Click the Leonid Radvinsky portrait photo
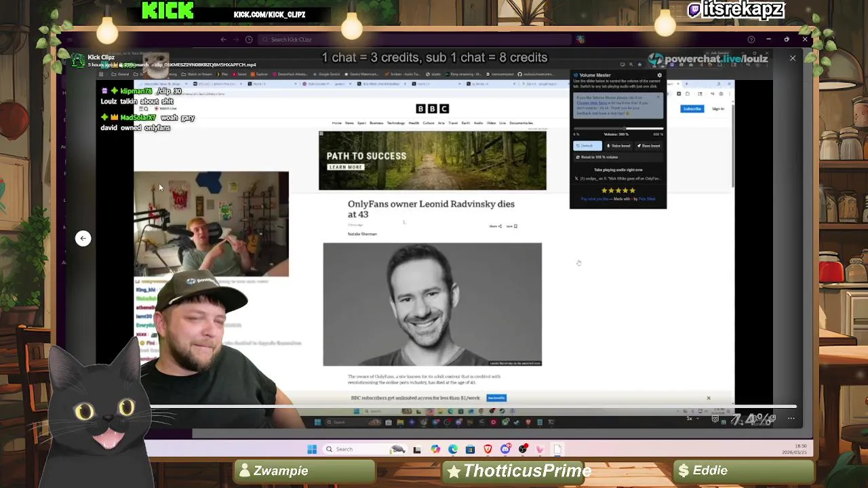The width and height of the screenshot is (868, 488). [x=432, y=304]
